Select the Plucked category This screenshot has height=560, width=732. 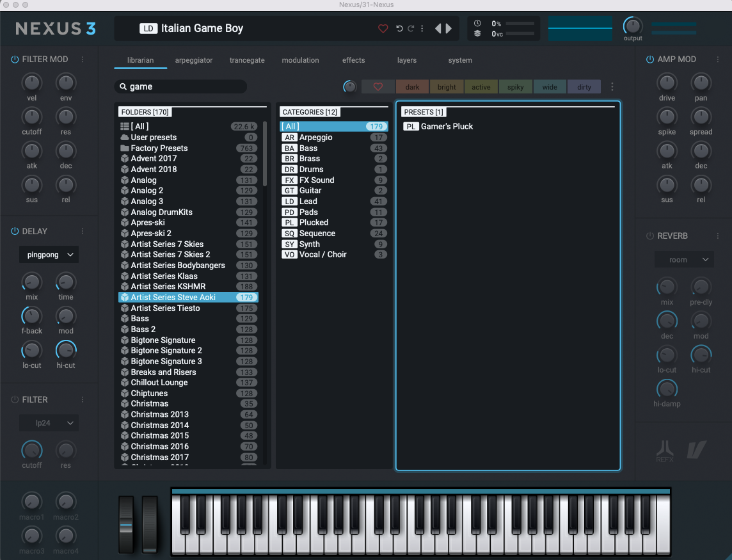tap(334, 223)
